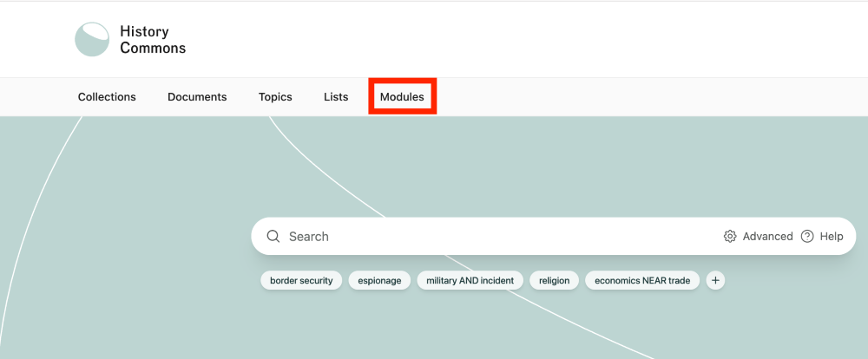This screenshot has width=868, height=359.
Task: Select the Modules tab
Action: coord(402,97)
